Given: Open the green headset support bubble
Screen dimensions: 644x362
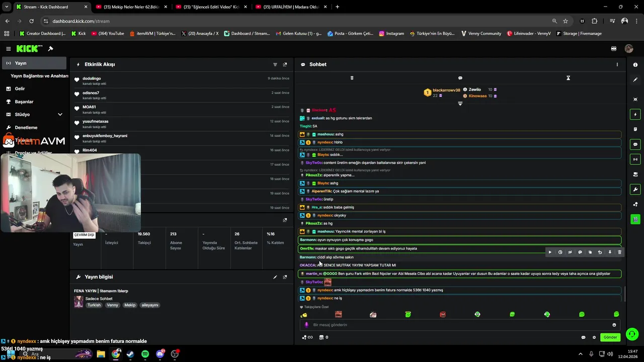Looking at the screenshot, I should 632,334.
